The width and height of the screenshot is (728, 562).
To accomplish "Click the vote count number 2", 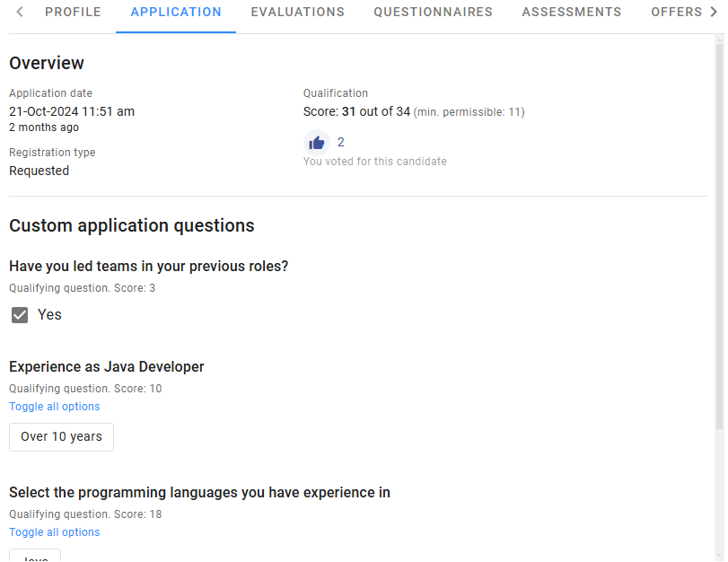I will click(x=339, y=142).
